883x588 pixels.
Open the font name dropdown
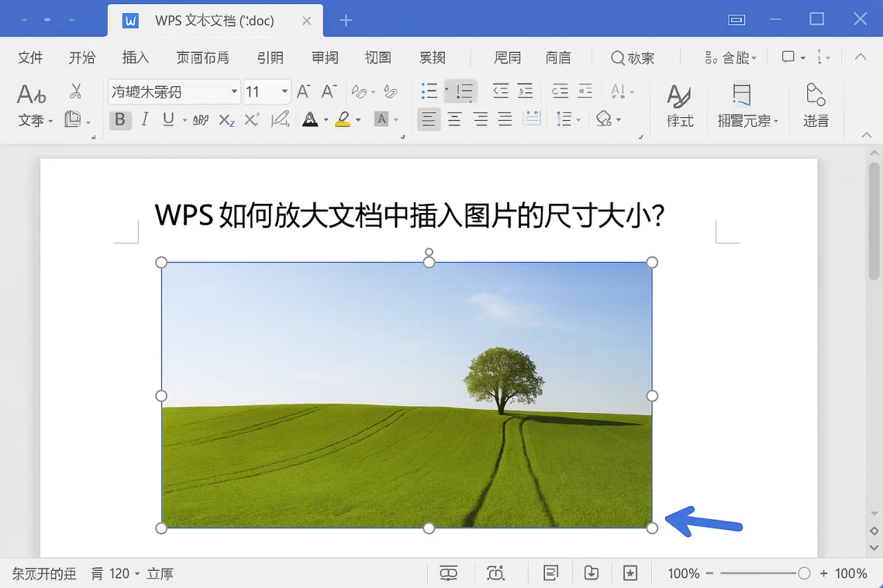(234, 91)
